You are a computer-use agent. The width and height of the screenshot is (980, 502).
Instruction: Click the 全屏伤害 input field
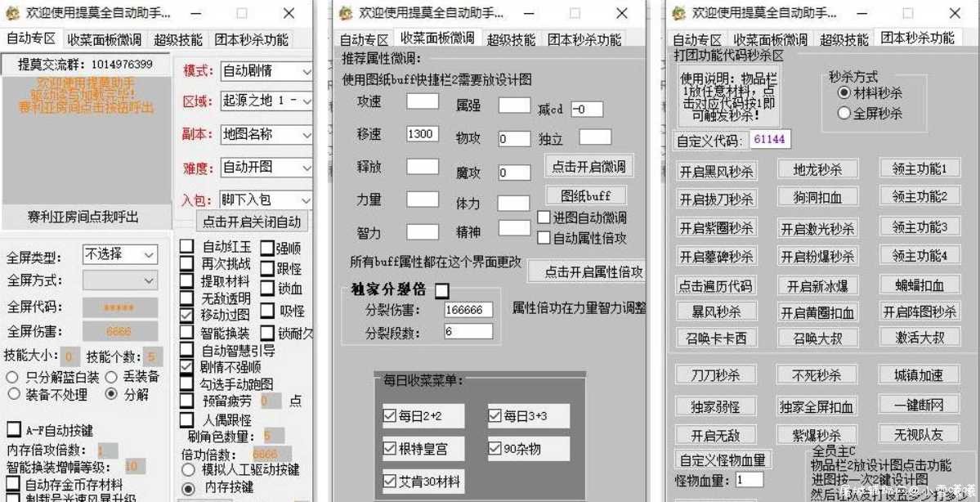tap(119, 331)
